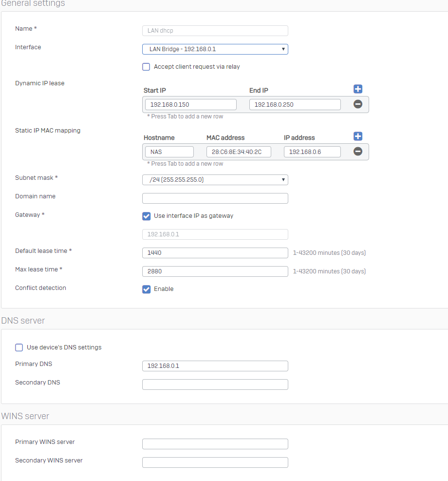448x481 pixels.
Task: Click the End IP field
Action: coord(295,105)
